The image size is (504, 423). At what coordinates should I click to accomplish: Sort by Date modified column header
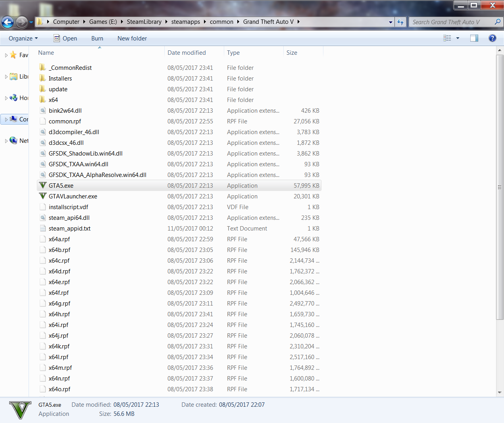pos(194,52)
